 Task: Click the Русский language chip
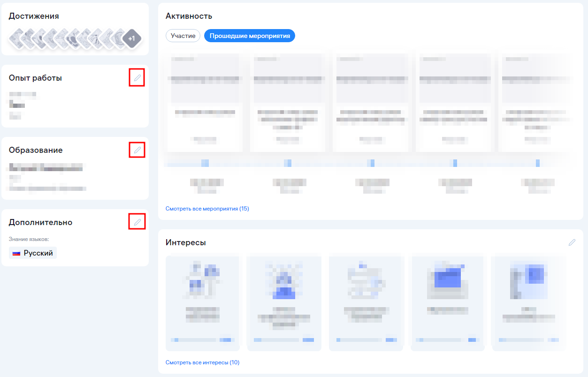[33, 253]
